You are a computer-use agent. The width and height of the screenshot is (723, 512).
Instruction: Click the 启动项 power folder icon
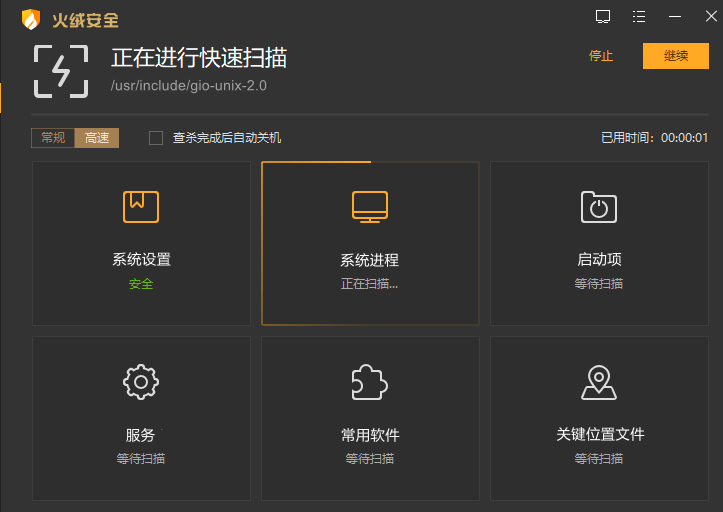pyautogui.click(x=599, y=206)
